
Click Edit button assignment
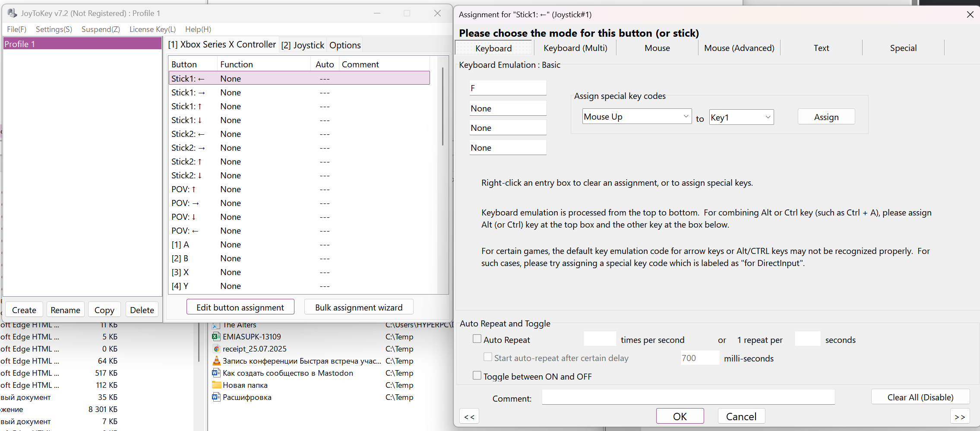point(240,307)
